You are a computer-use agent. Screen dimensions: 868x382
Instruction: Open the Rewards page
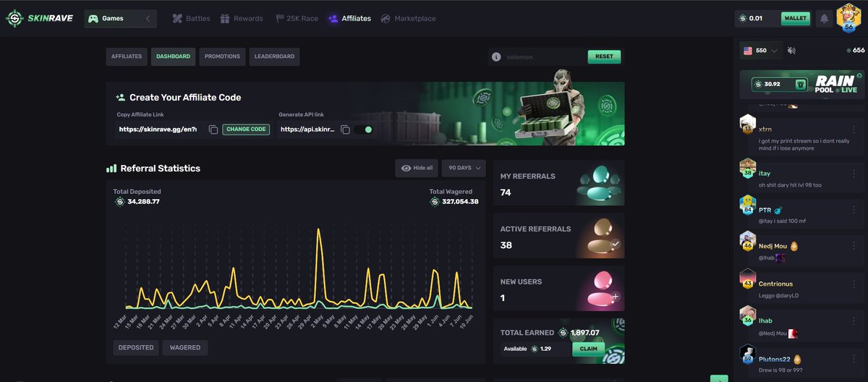[242, 19]
